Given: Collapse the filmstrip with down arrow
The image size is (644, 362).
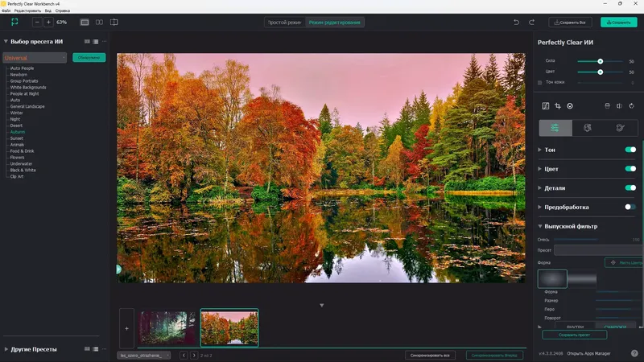Looking at the screenshot, I should (x=321, y=306).
